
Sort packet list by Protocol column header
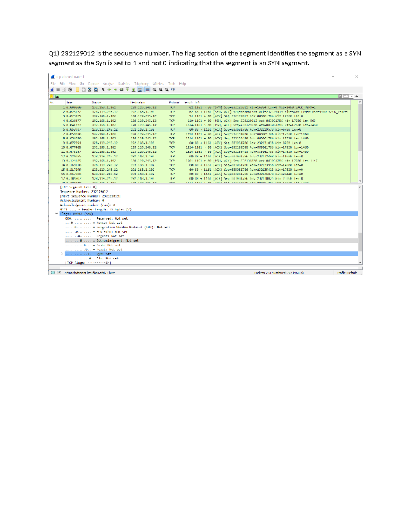[x=174, y=102]
